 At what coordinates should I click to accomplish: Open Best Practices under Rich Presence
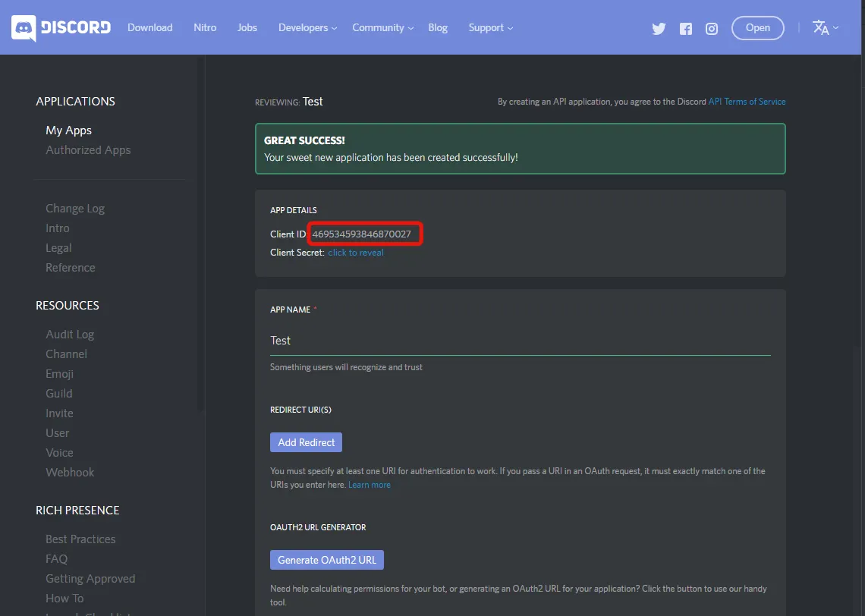[x=80, y=539]
